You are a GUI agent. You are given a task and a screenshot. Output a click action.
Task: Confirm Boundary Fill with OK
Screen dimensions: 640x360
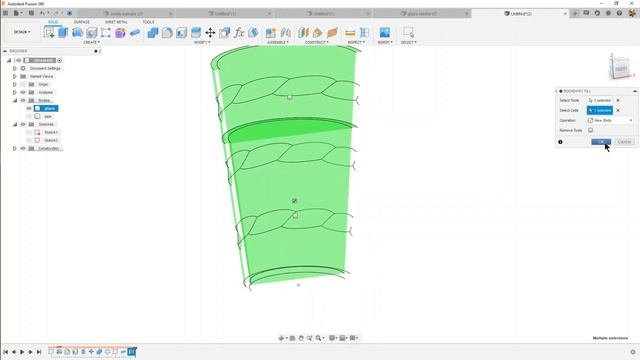click(601, 142)
